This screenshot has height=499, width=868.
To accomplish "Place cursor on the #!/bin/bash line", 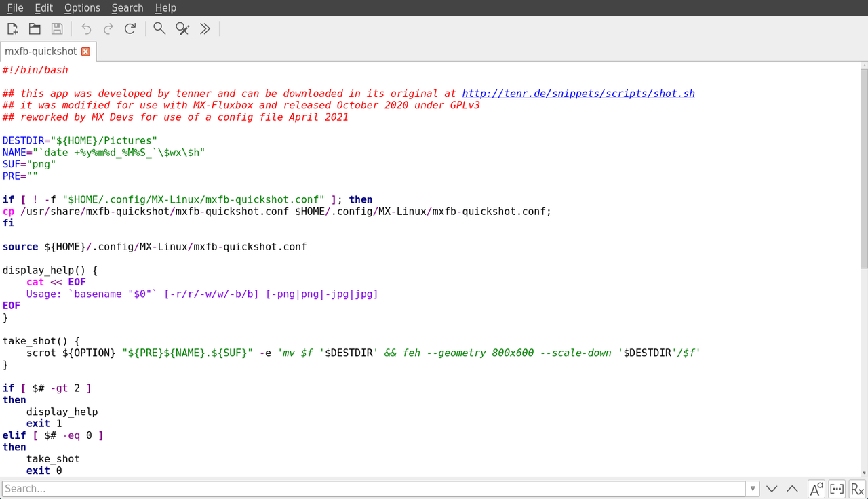I will tap(35, 70).
